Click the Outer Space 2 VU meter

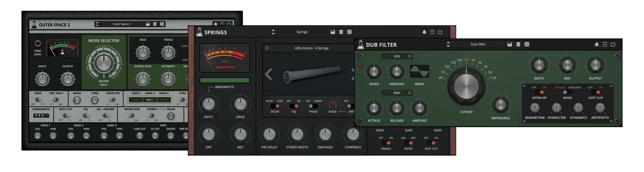coord(63,48)
